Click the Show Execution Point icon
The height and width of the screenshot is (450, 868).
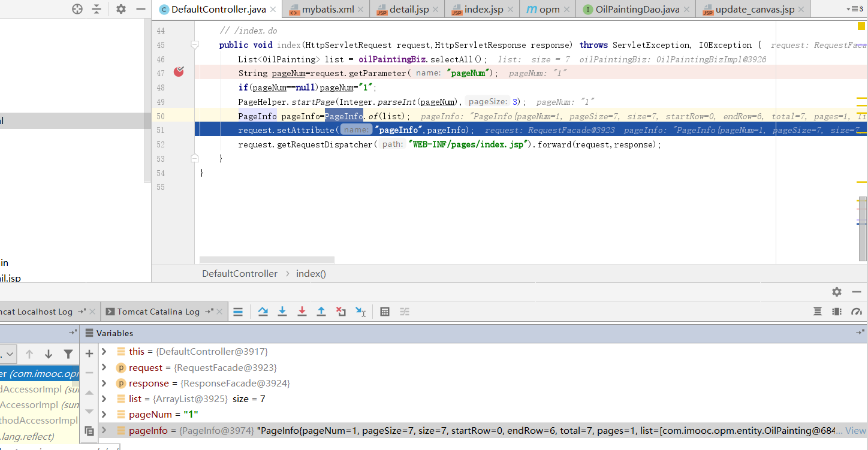point(238,312)
